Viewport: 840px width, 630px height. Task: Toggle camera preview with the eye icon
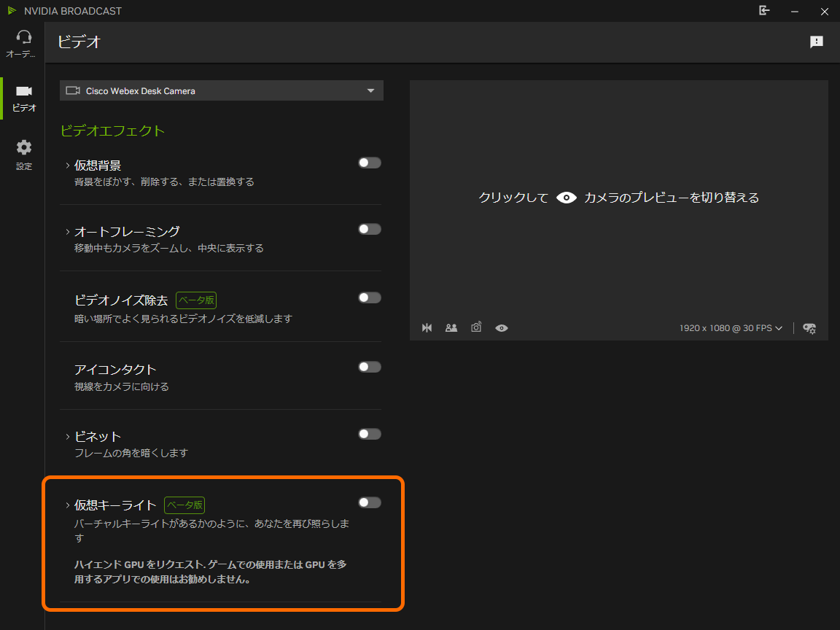[x=501, y=328]
